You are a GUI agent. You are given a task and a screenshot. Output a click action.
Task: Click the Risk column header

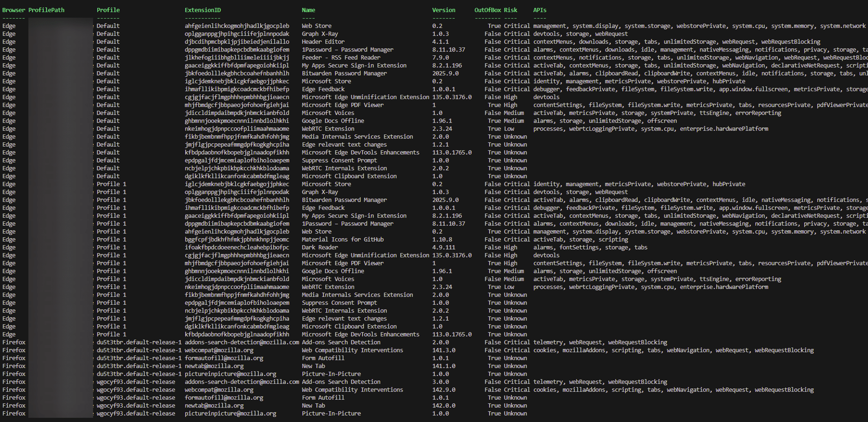click(510, 10)
